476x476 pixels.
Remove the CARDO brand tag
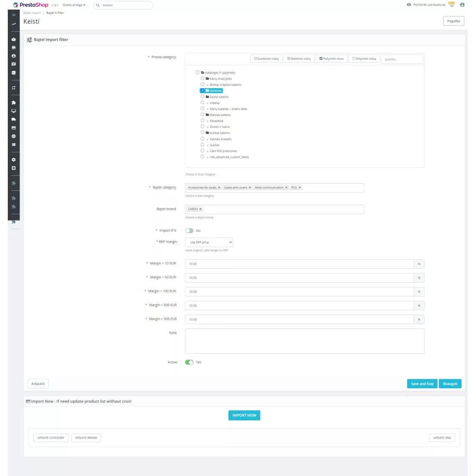200,209
